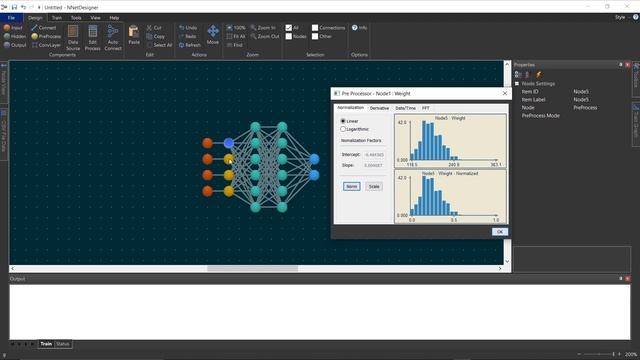The width and height of the screenshot is (640, 360).
Task: Switch to the Help ribbon tab
Action: pyautogui.click(x=114, y=18)
